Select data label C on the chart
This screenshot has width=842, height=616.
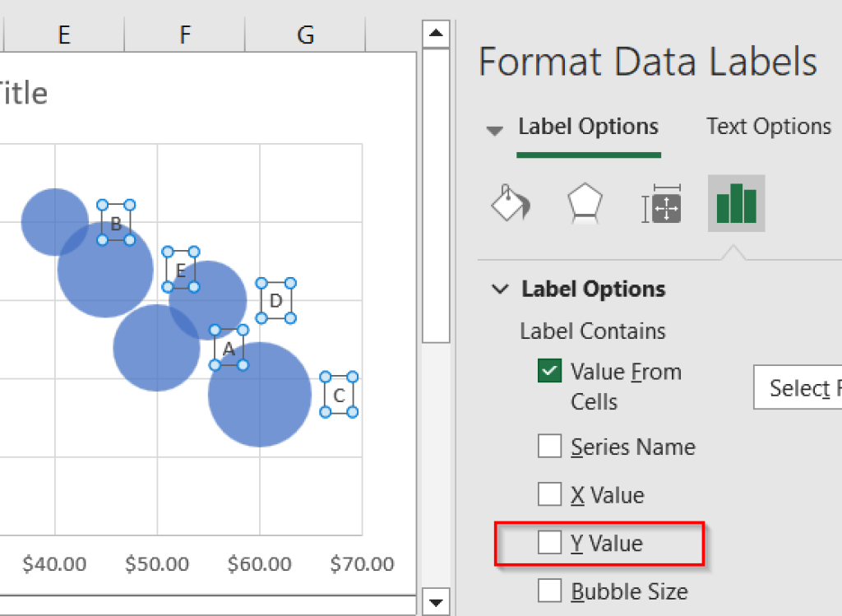tap(339, 395)
